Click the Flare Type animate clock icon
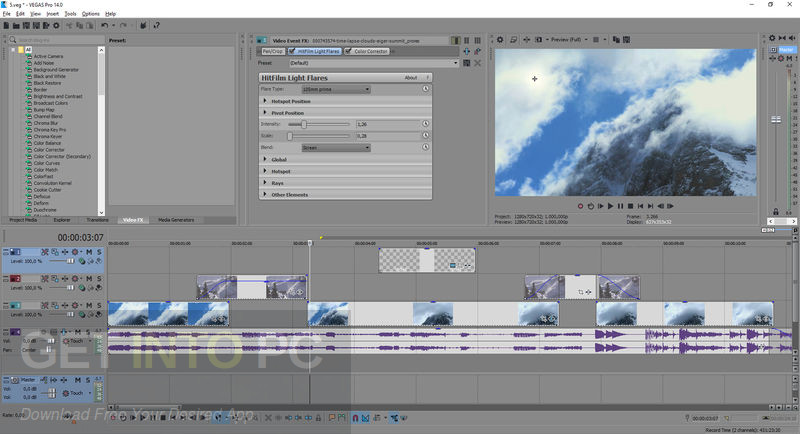This screenshot has width=800, height=434. point(426,89)
